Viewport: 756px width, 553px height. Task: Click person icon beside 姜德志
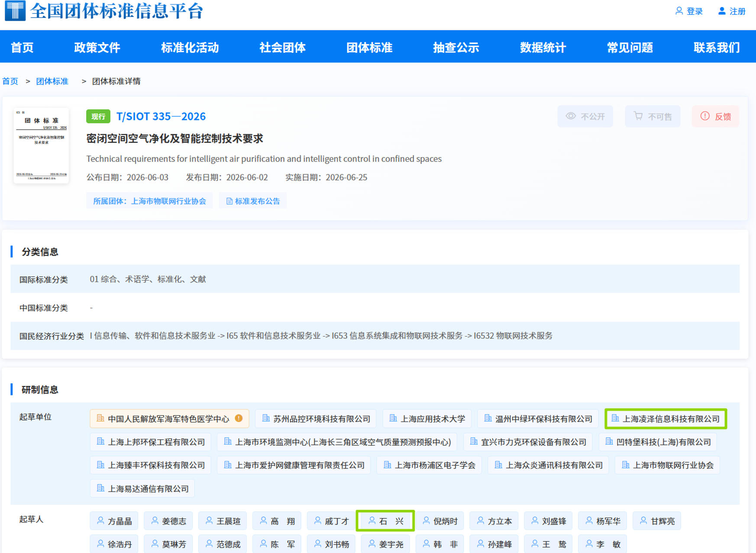[155, 521]
